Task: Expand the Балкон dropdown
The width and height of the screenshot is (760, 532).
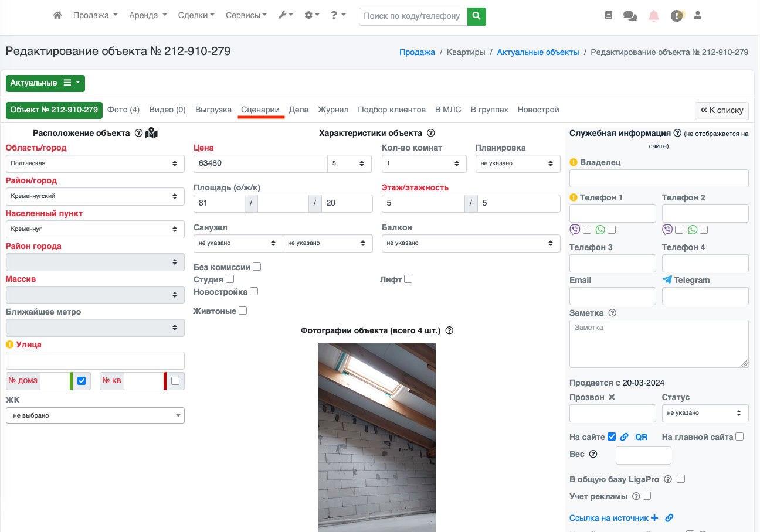Action: tap(471, 243)
